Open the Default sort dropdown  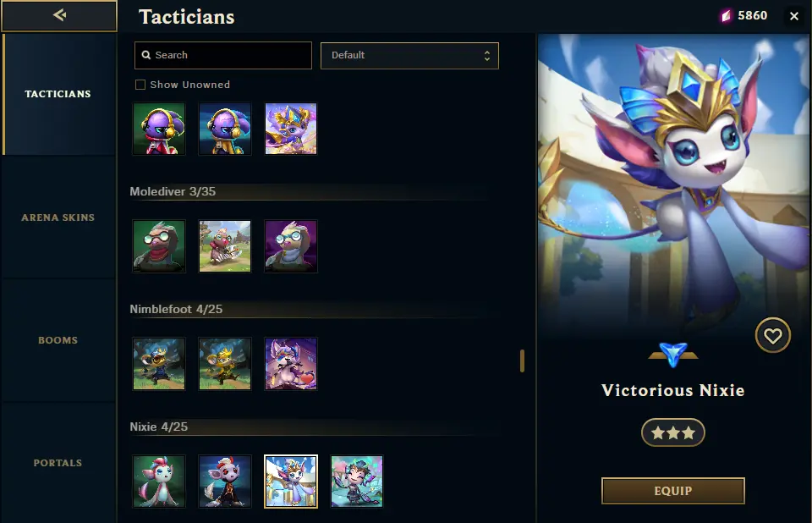[409, 56]
